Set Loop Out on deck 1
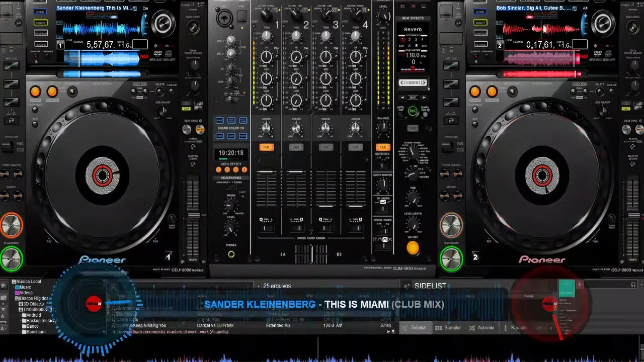644x362 pixels. (x=52, y=92)
